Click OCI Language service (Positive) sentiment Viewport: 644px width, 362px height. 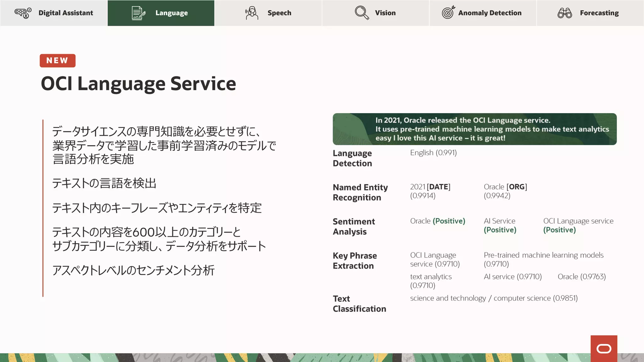point(578,225)
